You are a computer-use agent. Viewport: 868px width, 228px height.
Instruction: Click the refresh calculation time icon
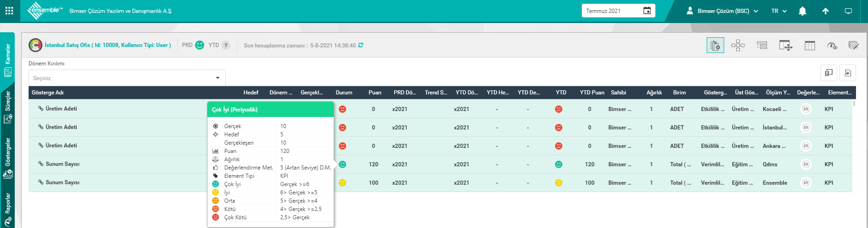tap(360, 45)
